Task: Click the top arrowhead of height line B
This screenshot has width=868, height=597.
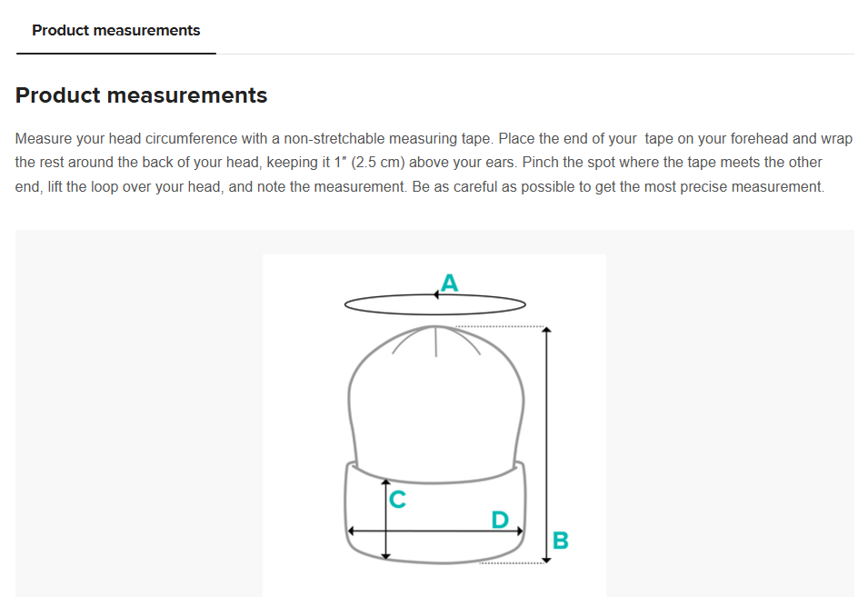Action: (546, 331)
